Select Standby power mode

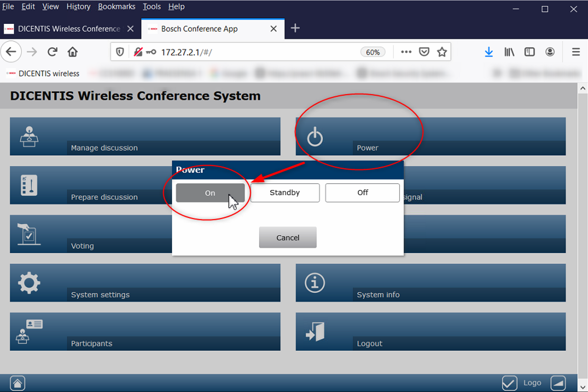click(x=285, y=193)
